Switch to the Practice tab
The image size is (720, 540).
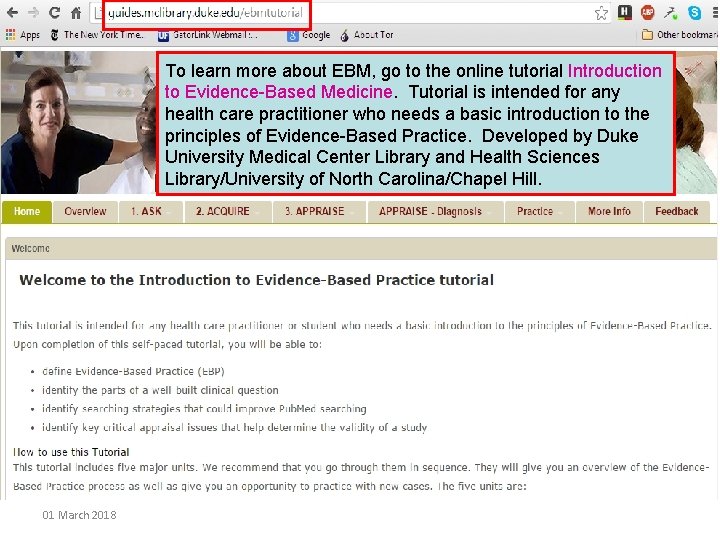[540, 212]
